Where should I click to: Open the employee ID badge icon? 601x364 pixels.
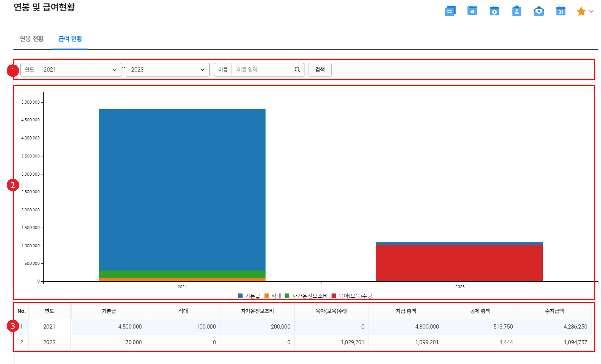point(517,11)
